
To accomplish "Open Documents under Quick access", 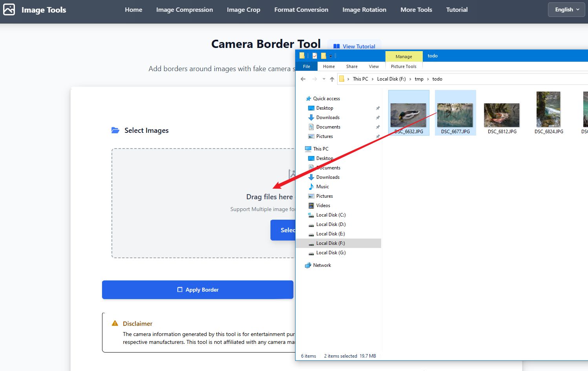I will (x=328, y=127).
